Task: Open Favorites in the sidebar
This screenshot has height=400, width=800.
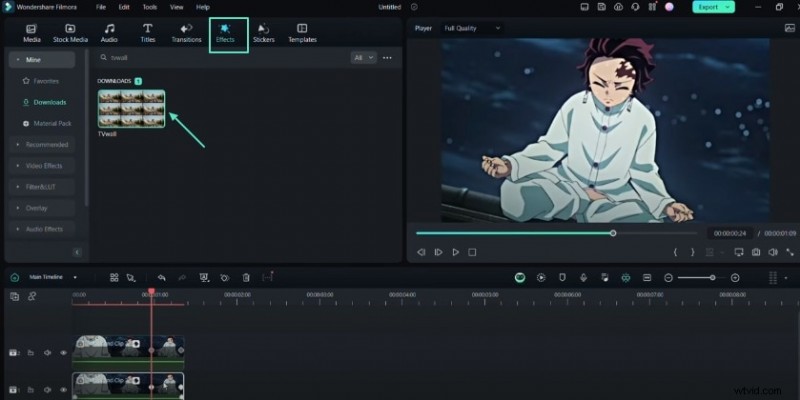Action: (42, 81)
